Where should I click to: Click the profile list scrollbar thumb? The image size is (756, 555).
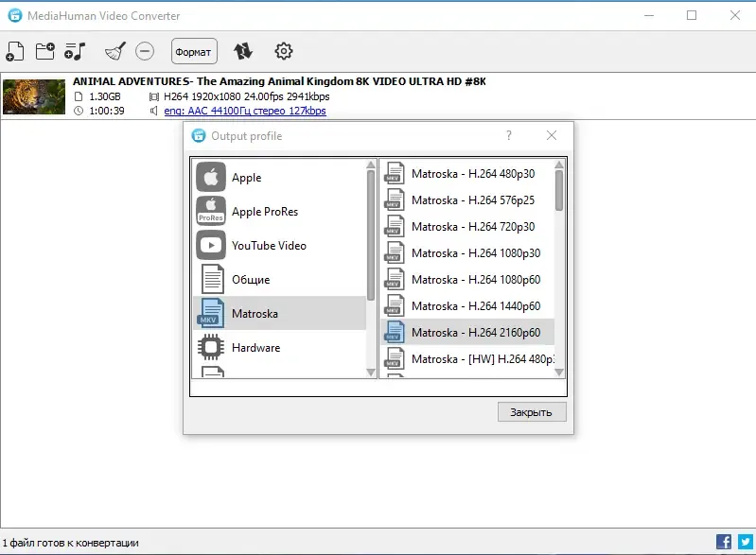point(559,190)
